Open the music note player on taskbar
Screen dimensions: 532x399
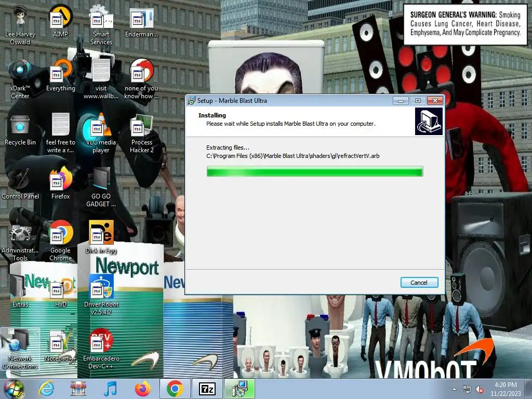110,389
